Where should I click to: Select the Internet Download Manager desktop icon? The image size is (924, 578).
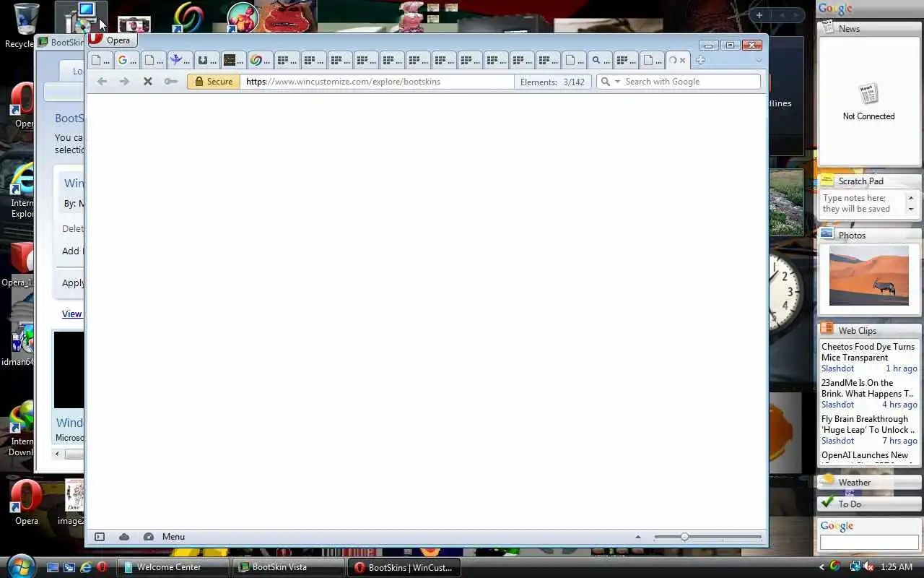click(x=21, y=428)
